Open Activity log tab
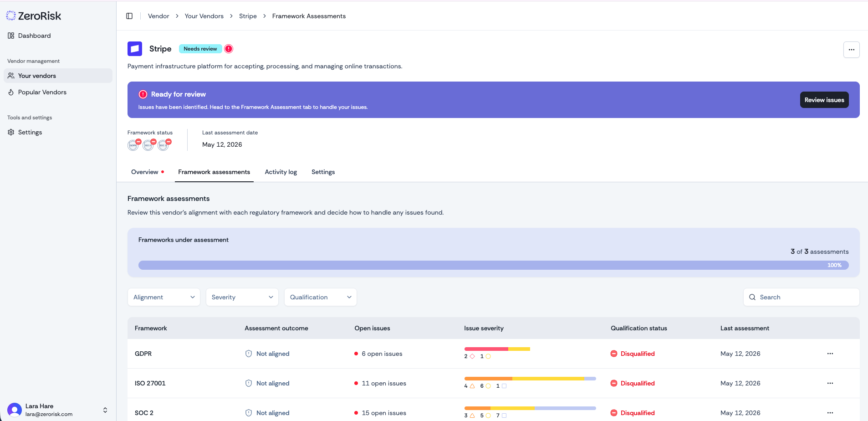868x421 pixels. (x=281, y=172)
